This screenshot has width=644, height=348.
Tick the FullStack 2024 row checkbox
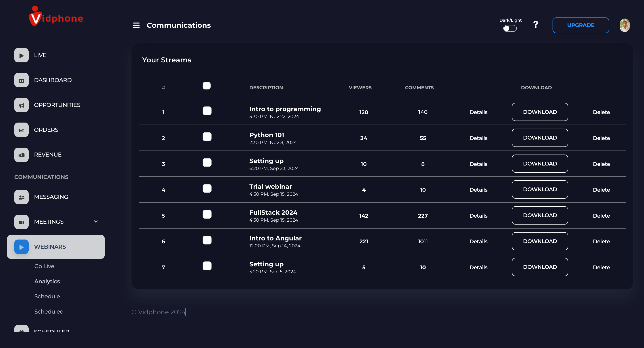207,214
